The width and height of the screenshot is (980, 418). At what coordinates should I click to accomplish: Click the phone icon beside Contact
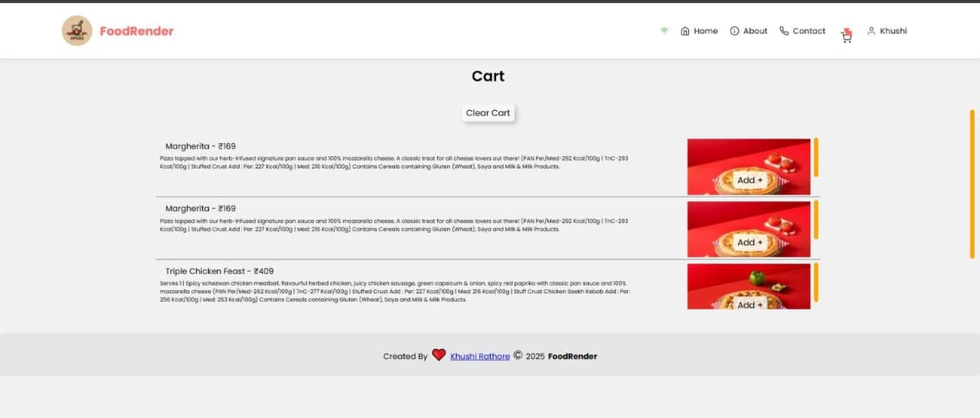pos(784,31)
